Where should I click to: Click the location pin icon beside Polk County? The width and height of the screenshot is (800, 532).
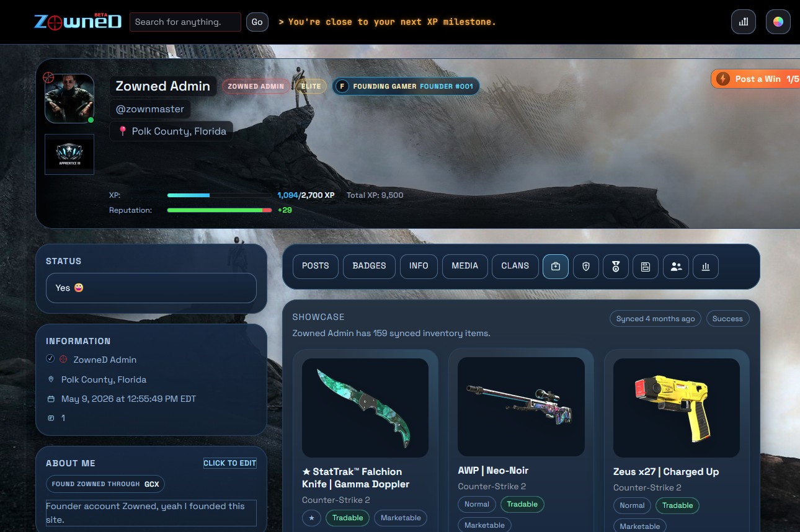[123, 131]
